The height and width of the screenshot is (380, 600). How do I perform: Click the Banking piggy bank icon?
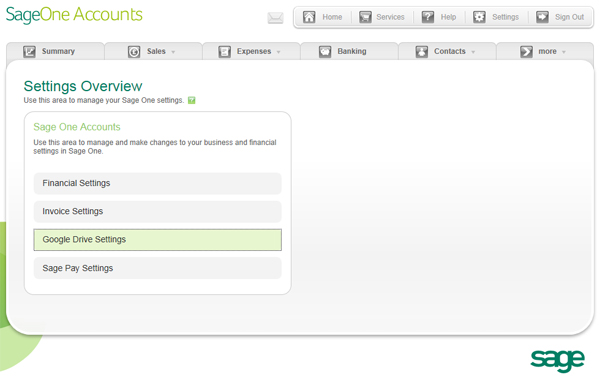325,51
